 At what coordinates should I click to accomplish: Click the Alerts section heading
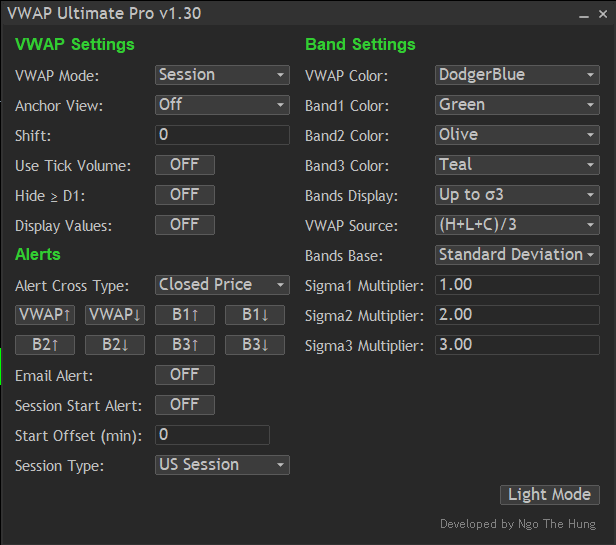point(38,255)
